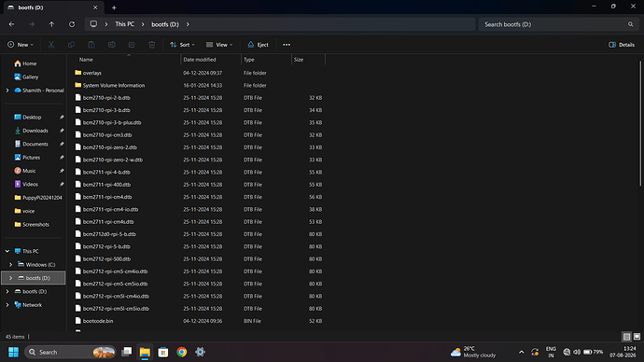Switch to large thumbnails view icon
This screenshot has height=362, width=644.
[x=637, y=337]
